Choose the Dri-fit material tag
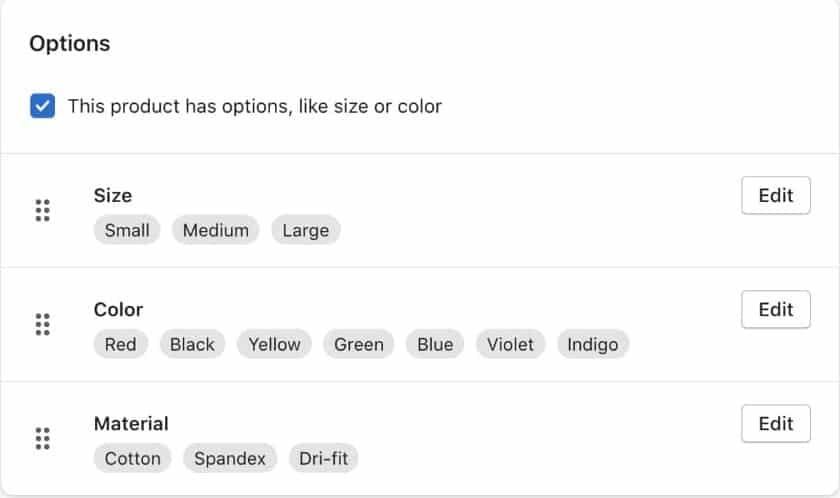840x498 pixels. coord(323,458)
